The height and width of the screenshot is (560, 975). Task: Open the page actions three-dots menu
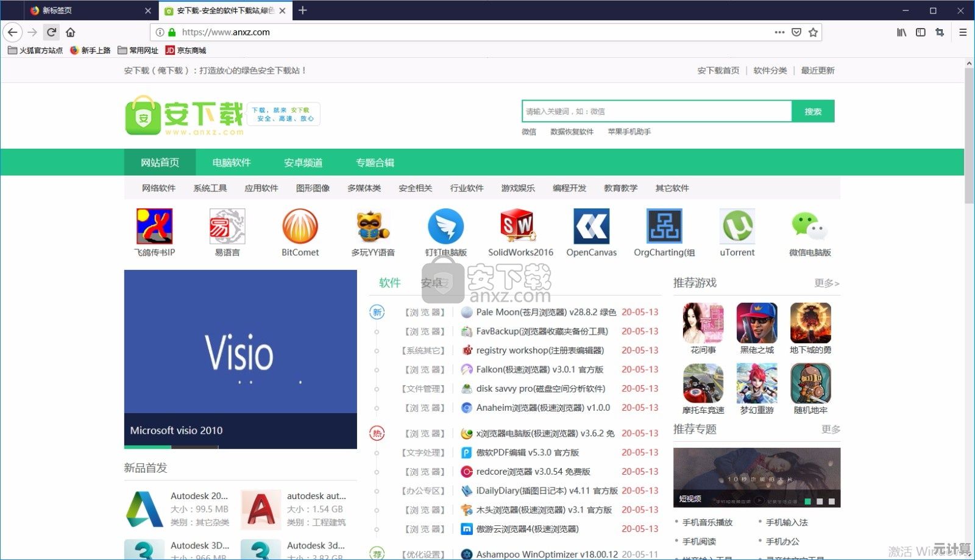[779, 32]
